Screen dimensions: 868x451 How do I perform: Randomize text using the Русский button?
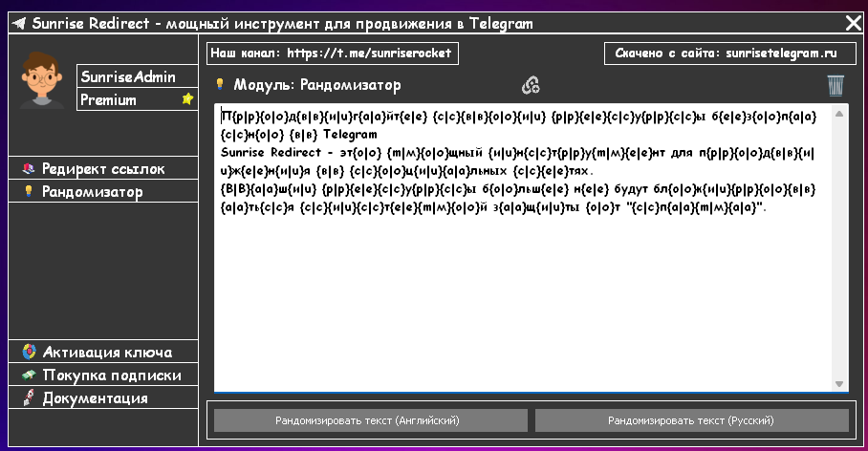691,420
